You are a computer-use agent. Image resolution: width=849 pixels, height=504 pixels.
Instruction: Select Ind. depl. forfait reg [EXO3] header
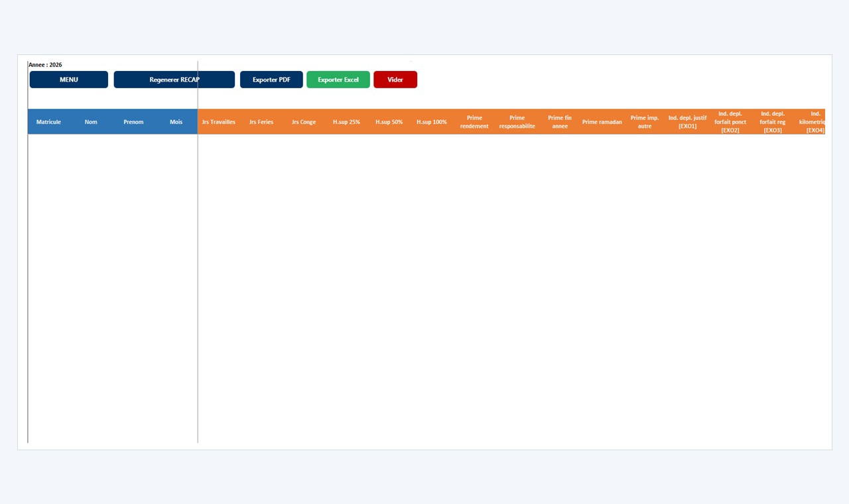tap(773, 122)
